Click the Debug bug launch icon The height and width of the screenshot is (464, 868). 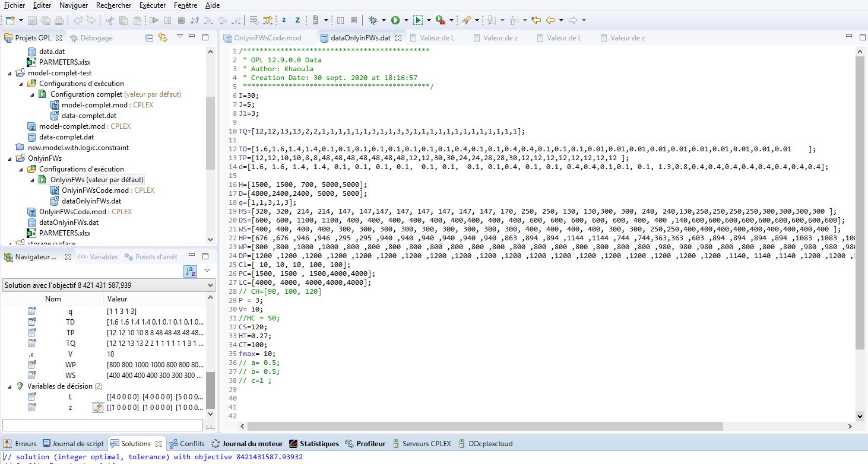(373, 20)
